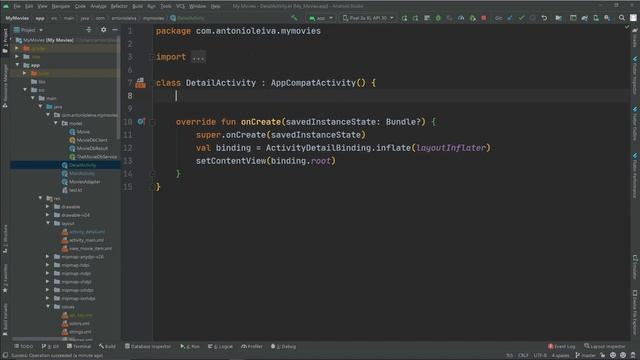Click the Make Project hammer icon
This screenshot has width=640, height=360.
294,18
